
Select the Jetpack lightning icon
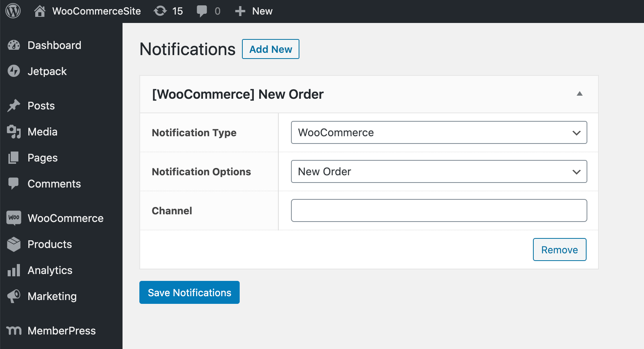tap(14, 71)
